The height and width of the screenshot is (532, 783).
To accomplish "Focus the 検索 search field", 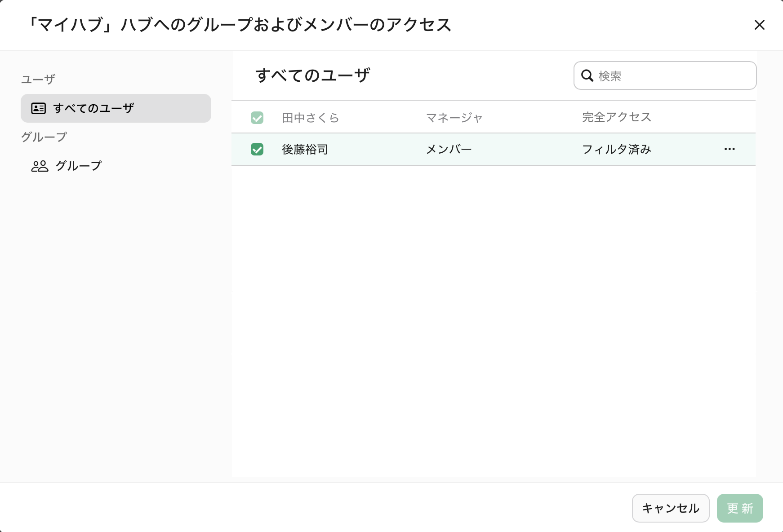I will (674, 75).
